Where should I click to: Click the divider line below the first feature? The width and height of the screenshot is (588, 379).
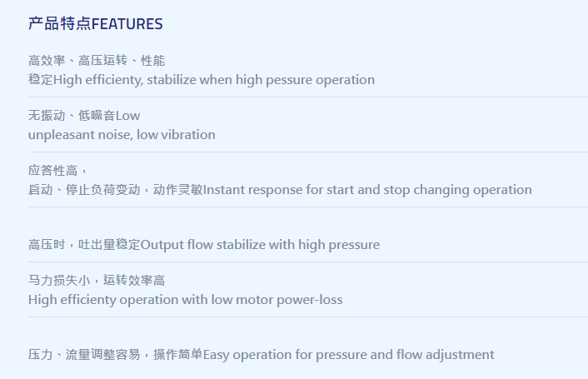308,97
